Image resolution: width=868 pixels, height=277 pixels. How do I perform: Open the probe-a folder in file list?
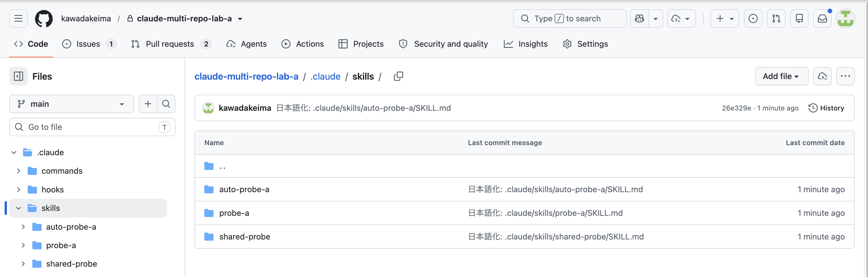tap(234, 213)
